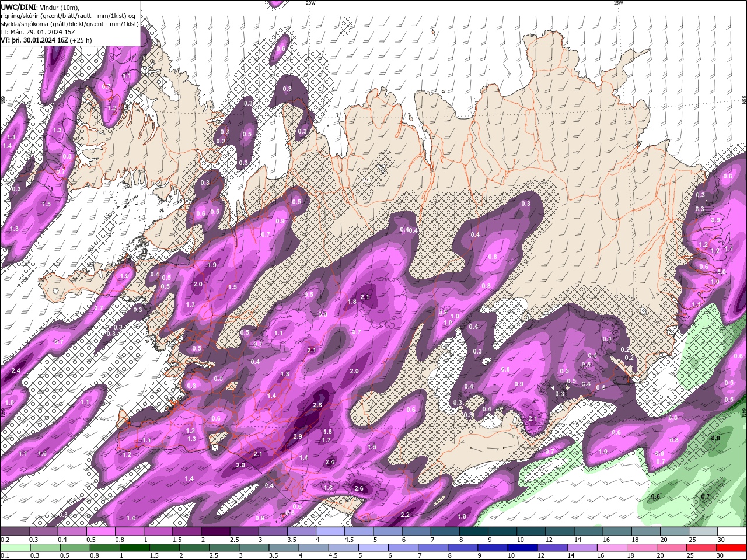Click the 1.9 precipitation value on map
The height and width of the screenshot is (560, 747).
212,265
